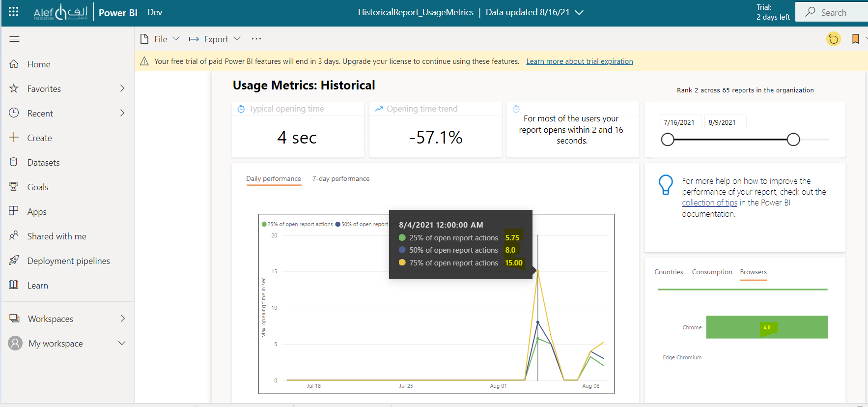Image resolution: width=868 pixels, height=407 pixels.
Task: Click the Alef Education logo
Action: [60, 12]
